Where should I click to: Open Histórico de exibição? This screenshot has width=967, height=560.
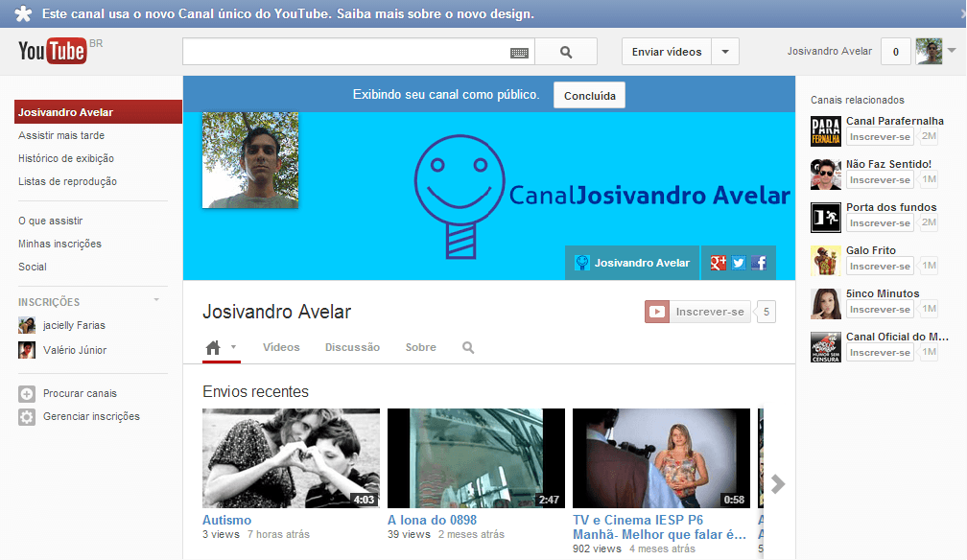click(66, 158)
